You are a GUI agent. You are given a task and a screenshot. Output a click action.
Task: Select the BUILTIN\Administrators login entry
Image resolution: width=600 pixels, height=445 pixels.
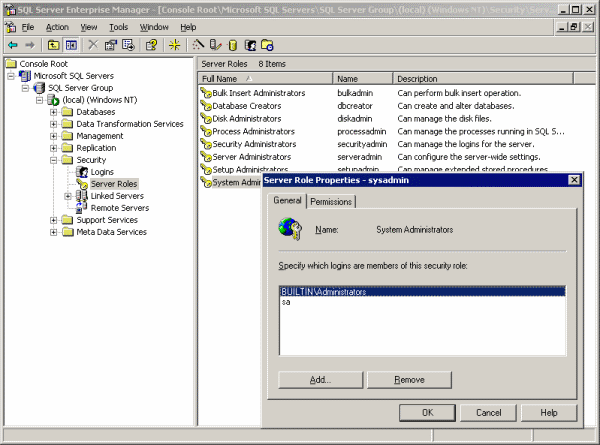422,292
